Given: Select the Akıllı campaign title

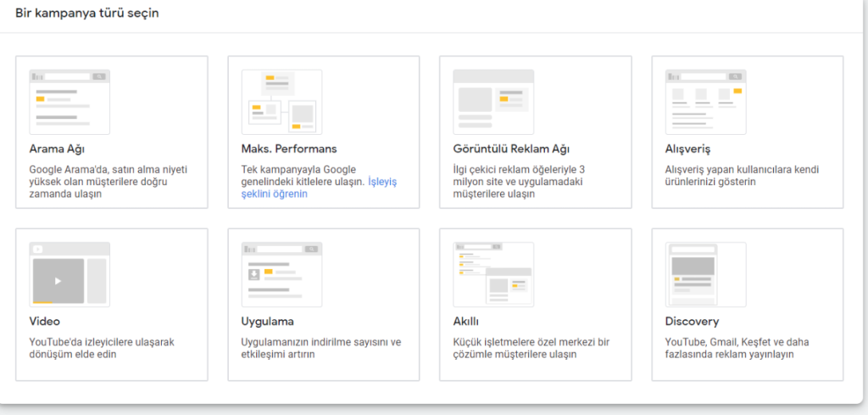Looking at the screenshot, I should click(x=466, y=322).
